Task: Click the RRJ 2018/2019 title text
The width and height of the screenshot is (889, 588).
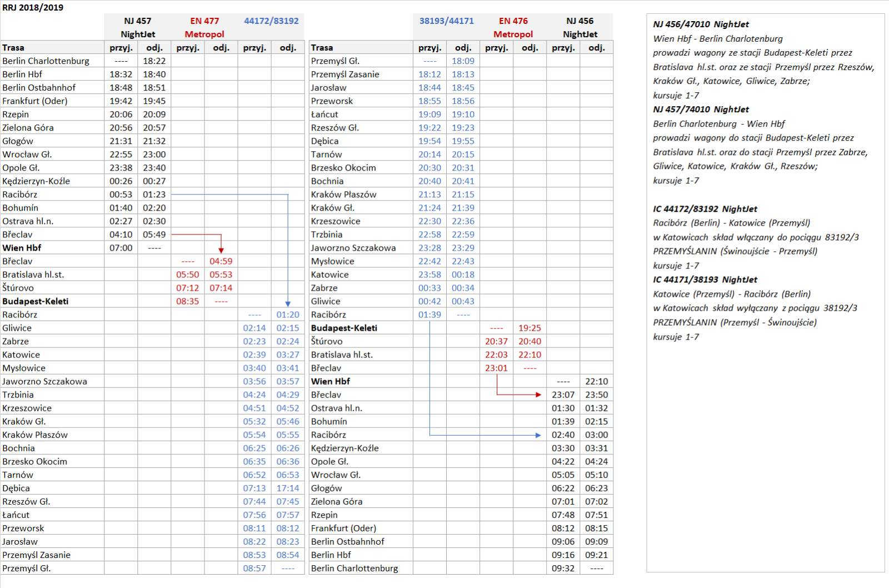Action: coord(33,7)
